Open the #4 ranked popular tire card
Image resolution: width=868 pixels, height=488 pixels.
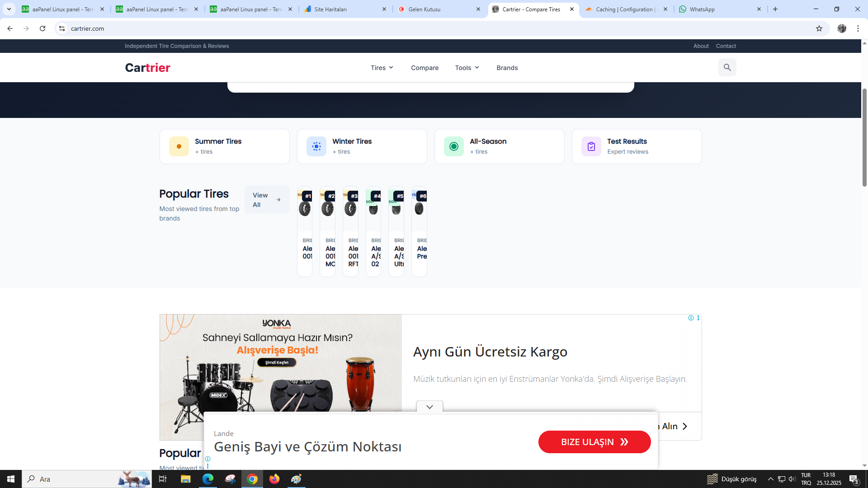373,231
